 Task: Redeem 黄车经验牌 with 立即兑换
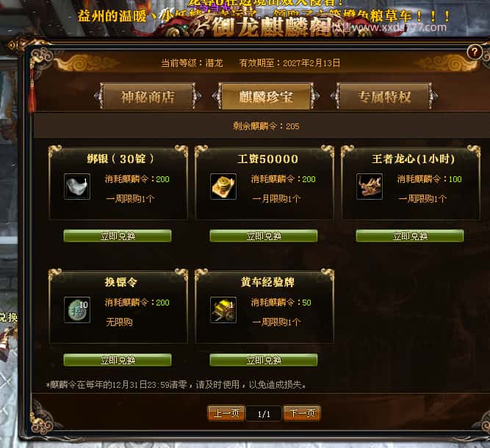[264, 360]
